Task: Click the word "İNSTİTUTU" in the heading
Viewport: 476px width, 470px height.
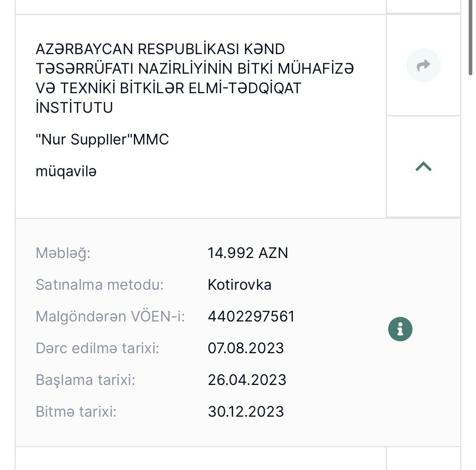Action: [x=74, y=108]
